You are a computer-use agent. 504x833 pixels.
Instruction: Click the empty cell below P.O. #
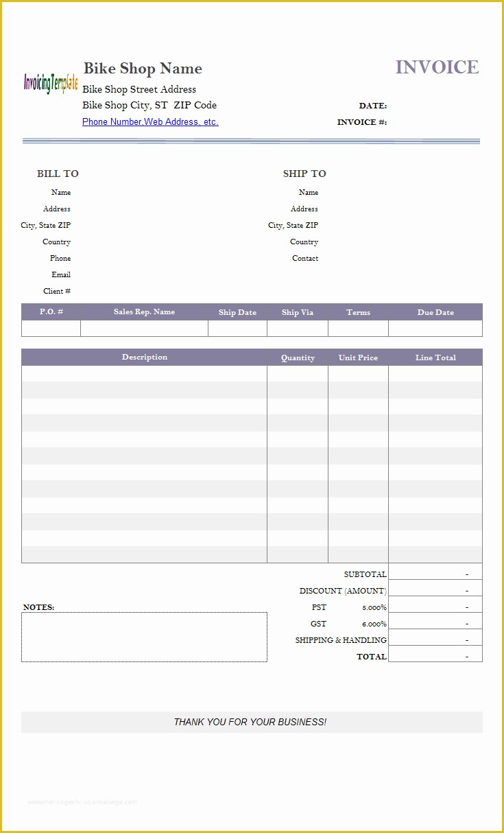click(51, 329)
